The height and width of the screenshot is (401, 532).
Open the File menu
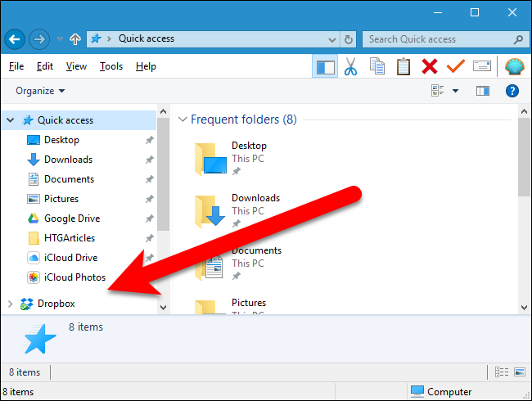(x=16, y=66)
